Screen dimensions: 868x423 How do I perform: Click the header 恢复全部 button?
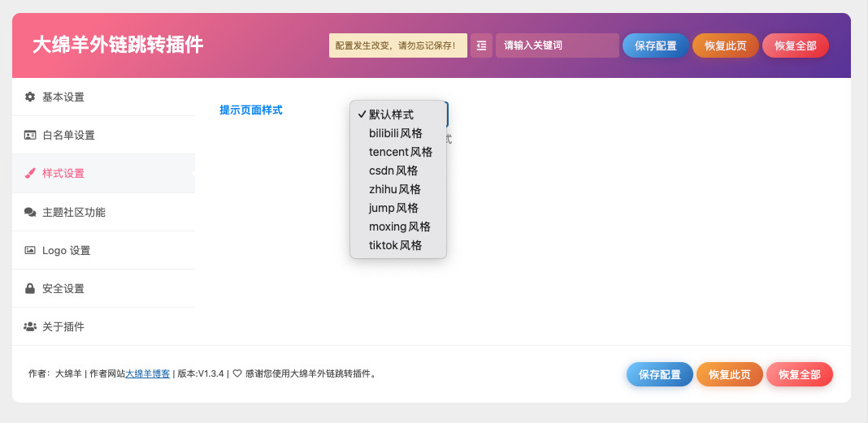point(796,45)
